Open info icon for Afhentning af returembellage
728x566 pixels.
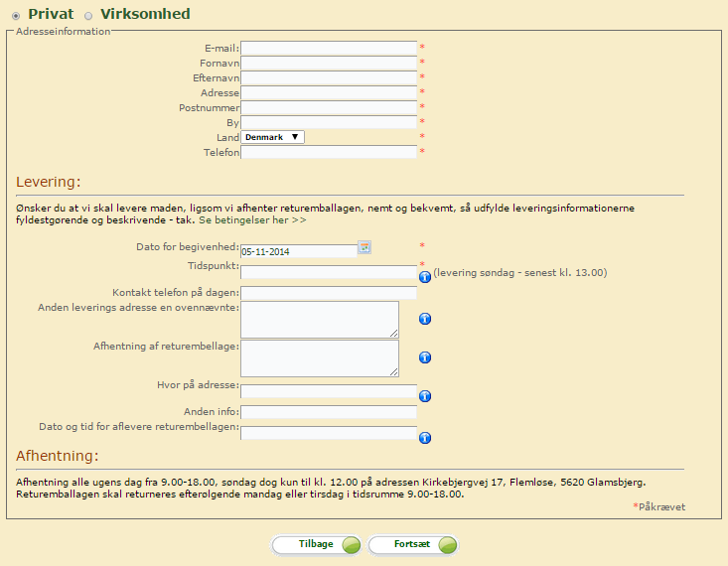pos(425,357)
